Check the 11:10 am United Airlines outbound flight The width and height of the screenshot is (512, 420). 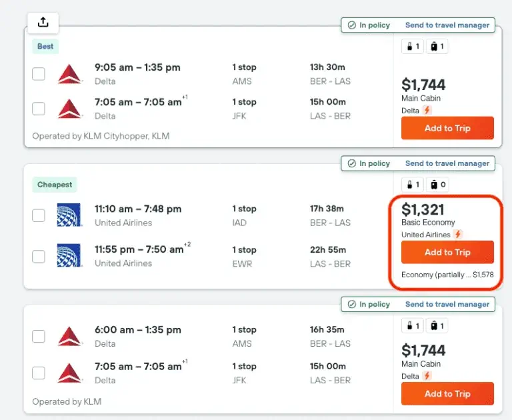pos(39,215)
